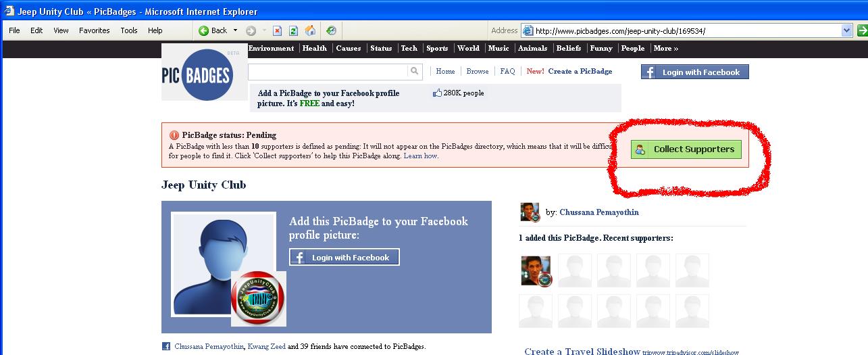Select the Animals category tab

click(532, 48)
